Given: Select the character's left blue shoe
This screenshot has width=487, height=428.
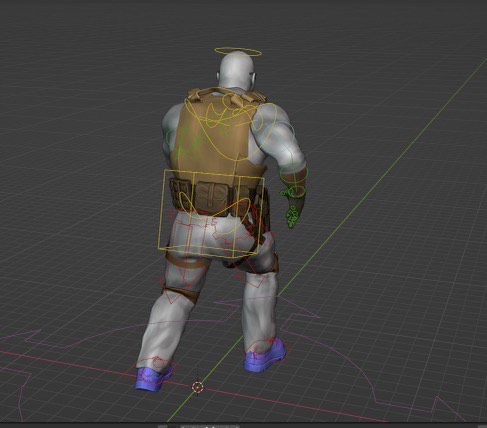Looking at the screenshot, I should click(x=154, y=377).
